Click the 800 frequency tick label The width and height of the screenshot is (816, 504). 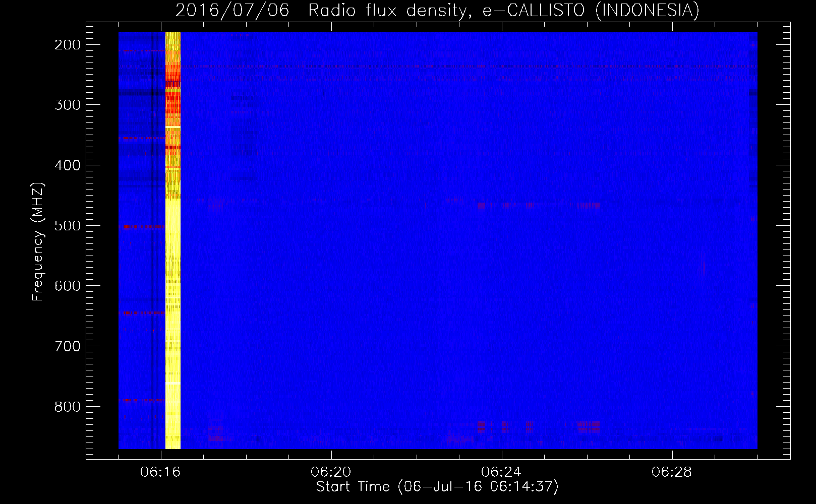click(68, 407)
